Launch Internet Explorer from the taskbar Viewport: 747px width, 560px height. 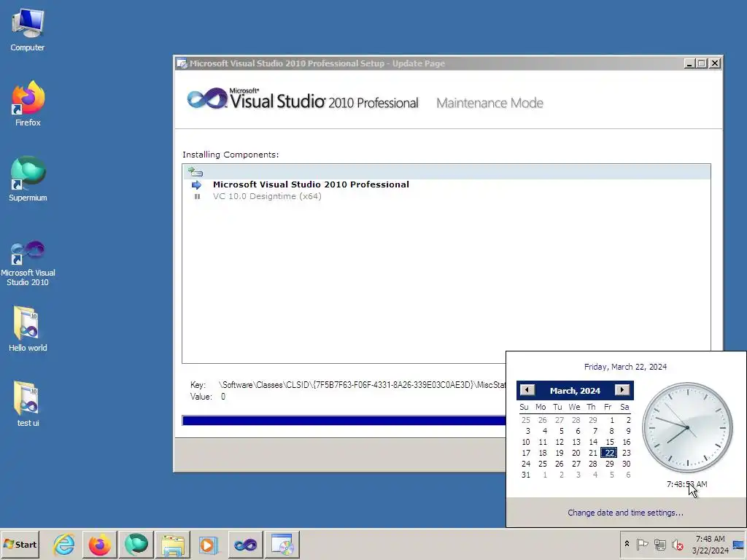[64, 544]
